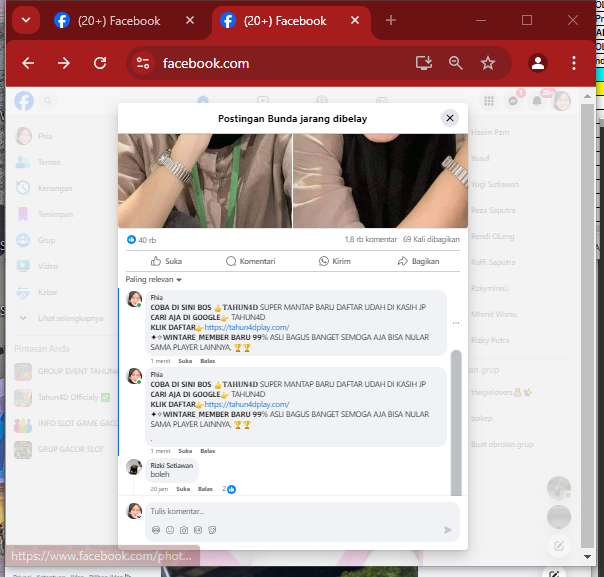Screen dimensions: 604x577
Task: Open the 1,8 rb komentar link
Action: coord(371,239)
